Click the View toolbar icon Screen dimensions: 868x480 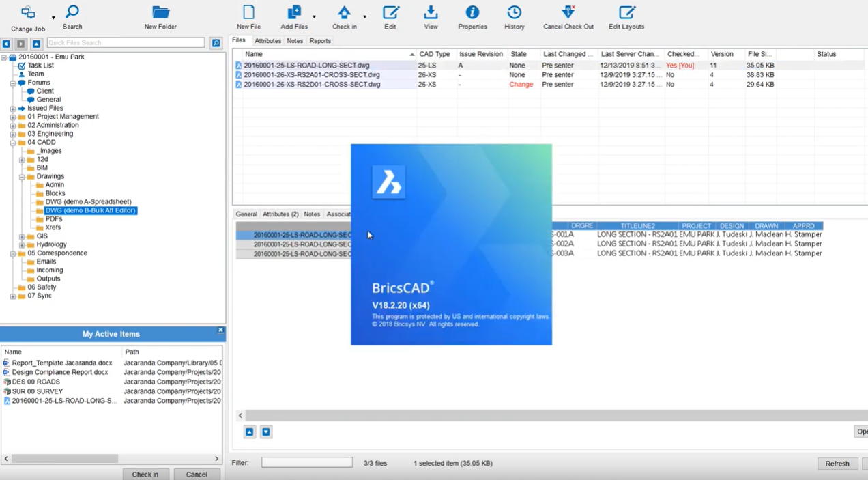tap(431, 12)
